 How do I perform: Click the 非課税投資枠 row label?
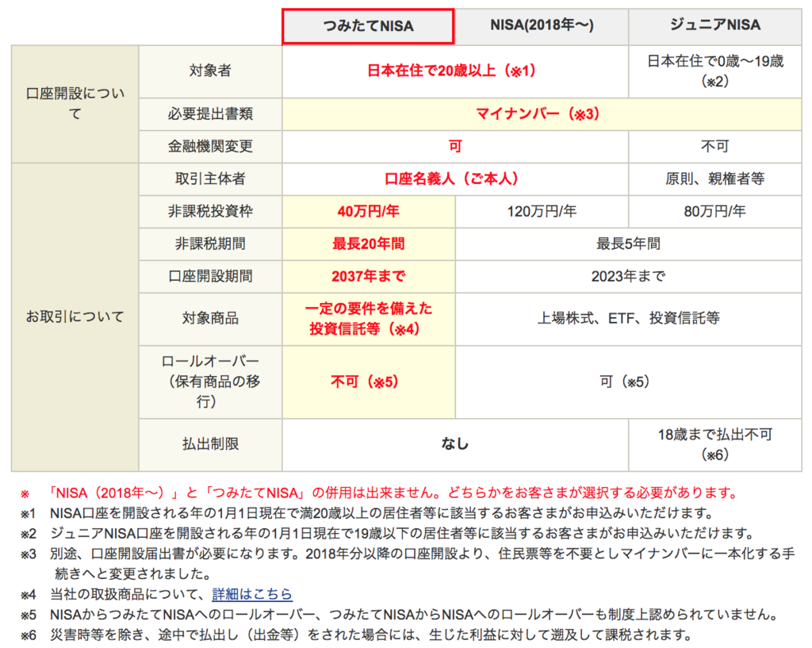[x=210, y=212]
